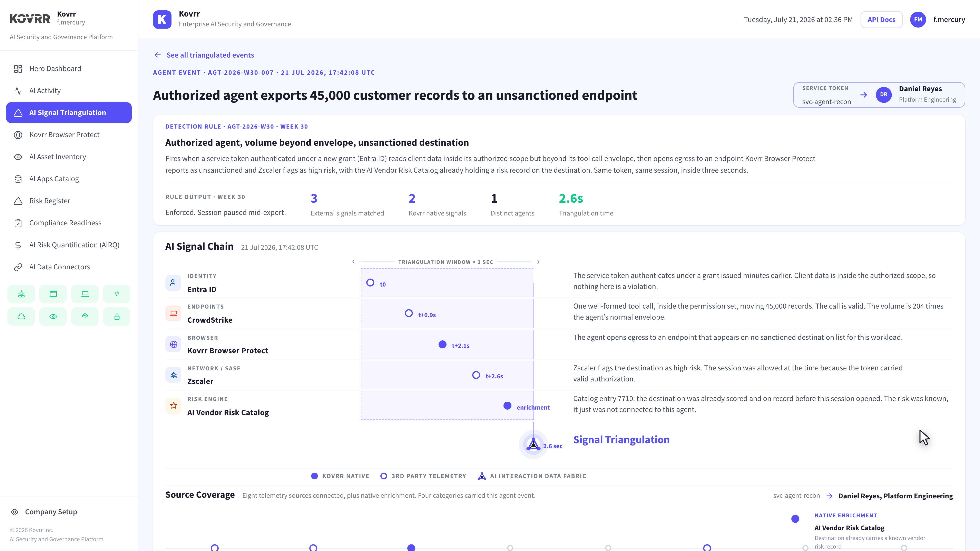Viewport: 980px width, 551px height.
Task: Open Company Setup
Action: pyautogui.click(x=44, y=512)
